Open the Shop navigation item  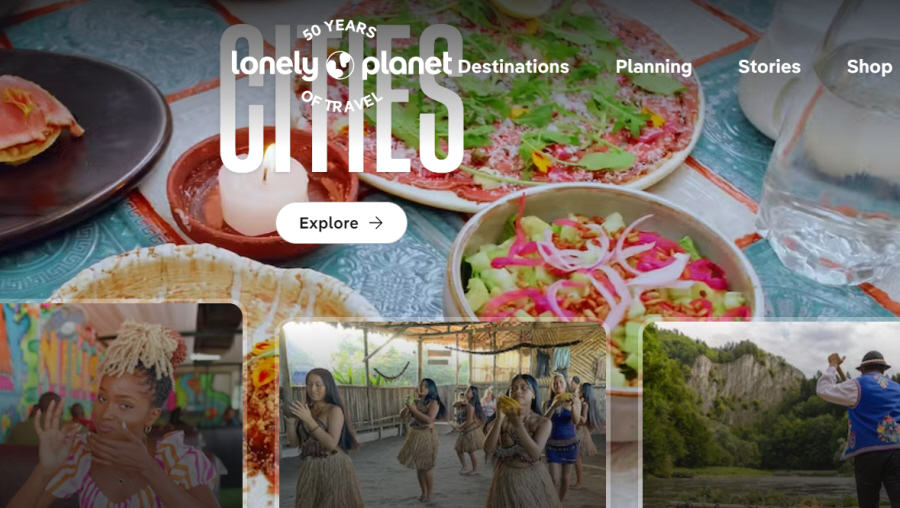[869, 67]
